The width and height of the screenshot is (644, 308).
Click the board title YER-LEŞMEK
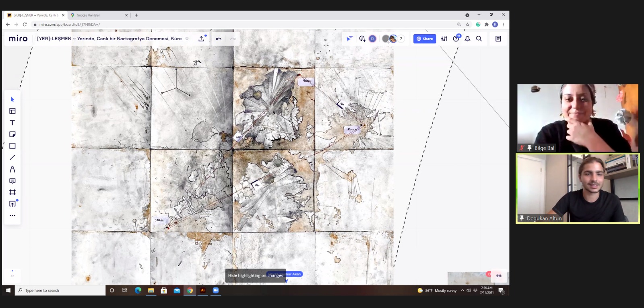pos(109,39)
